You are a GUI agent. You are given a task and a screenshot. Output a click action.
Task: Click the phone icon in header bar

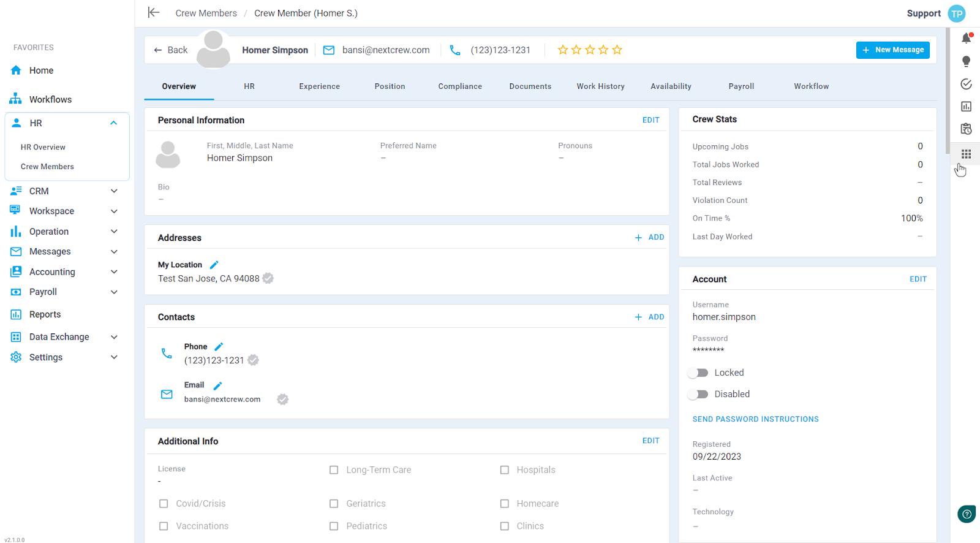(x=455, y=50)
